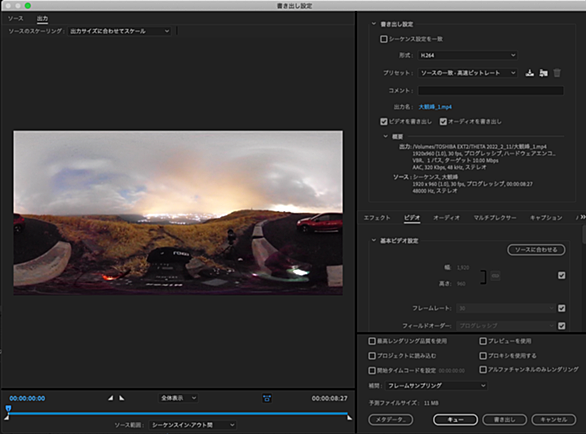Screen dimensions: 586x434
Task: Enable プレビューを使用 checkbox
Action: (483, 341)
